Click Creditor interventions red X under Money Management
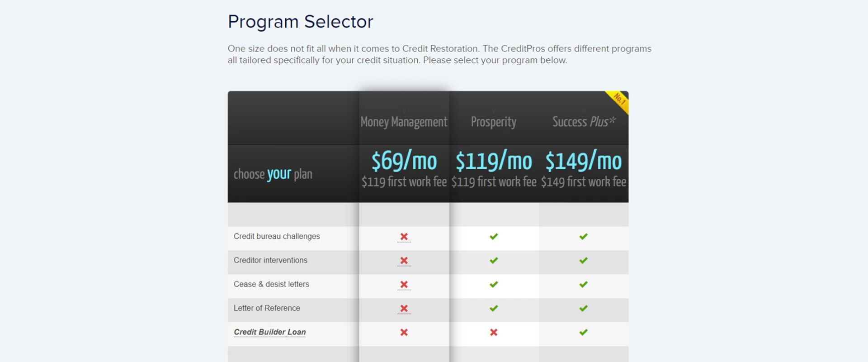This screenshot has height=362, width=868. pos(404,261)
